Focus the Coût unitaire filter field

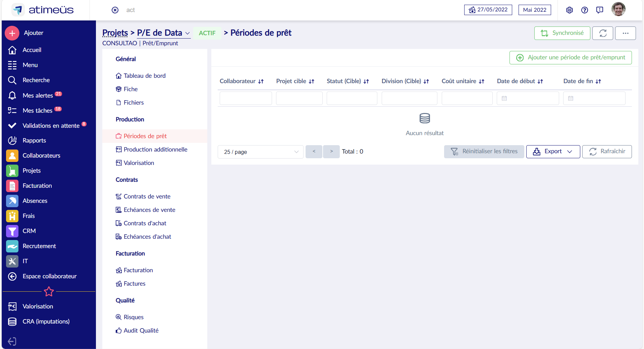[467, 98]
